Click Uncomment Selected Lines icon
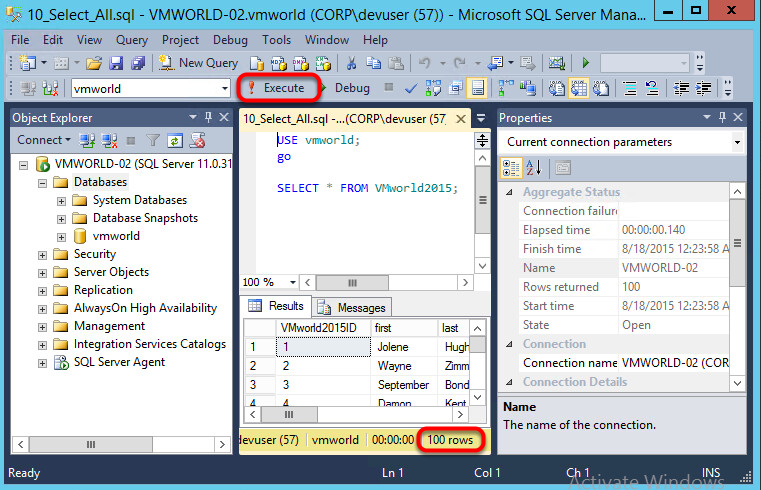Image resolution: width=761 pixels, height=490 pixels. pos(652,88)
